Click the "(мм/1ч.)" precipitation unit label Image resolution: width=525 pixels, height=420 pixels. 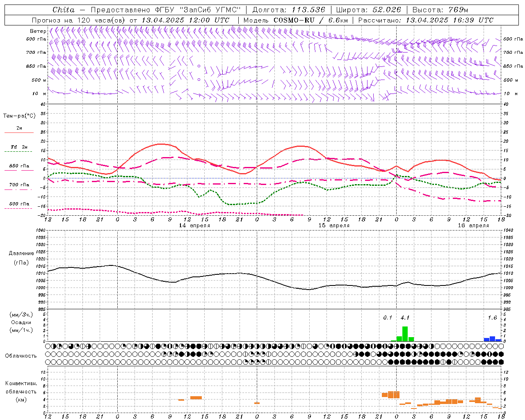click(21, 330)
